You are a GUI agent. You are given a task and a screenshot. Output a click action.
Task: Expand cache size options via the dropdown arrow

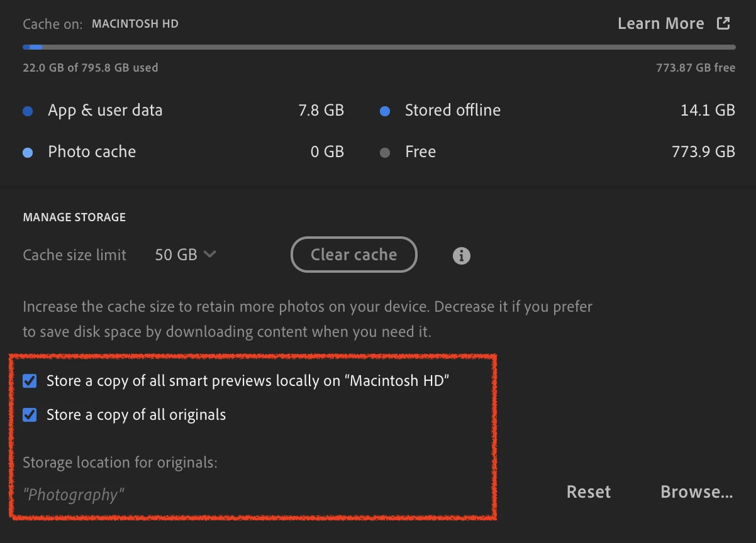point(209,255)
